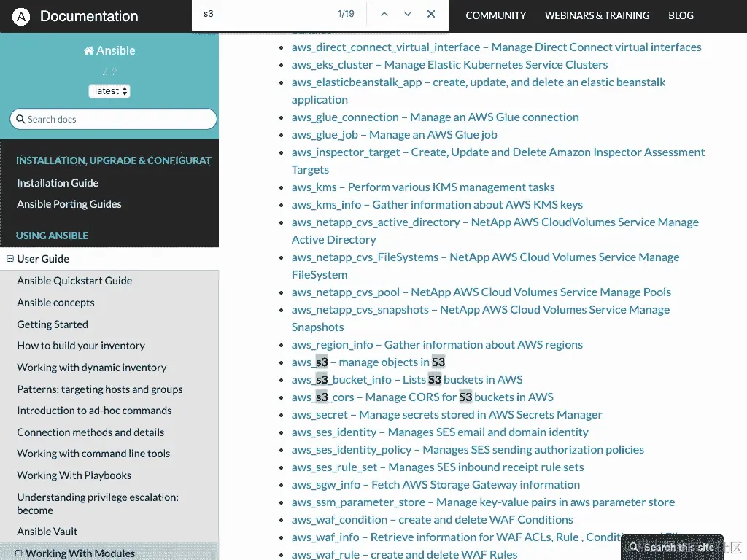Focus the find-in-page s3 text field
This screenshot has width=747, height=560.
click(267, 14)
